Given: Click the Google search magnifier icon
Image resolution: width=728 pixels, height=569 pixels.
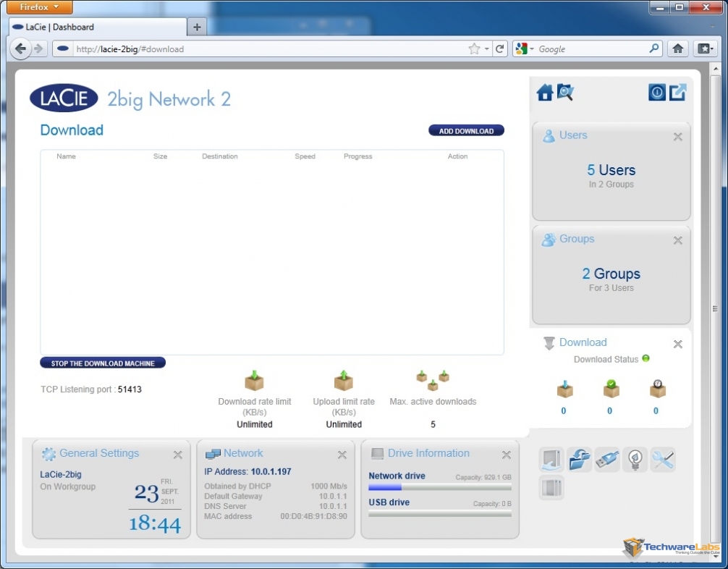Looking at the screenshot, I should (653, 49).
